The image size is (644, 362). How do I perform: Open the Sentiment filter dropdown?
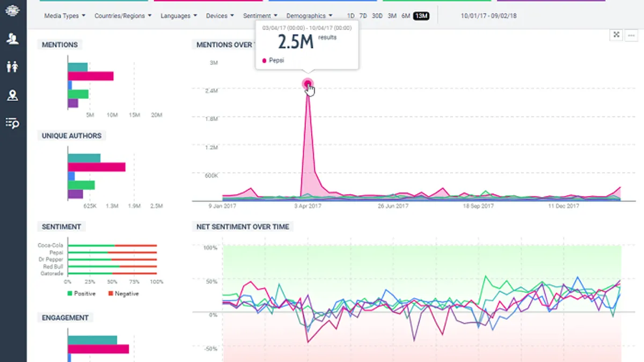click(x=260, y=16)
